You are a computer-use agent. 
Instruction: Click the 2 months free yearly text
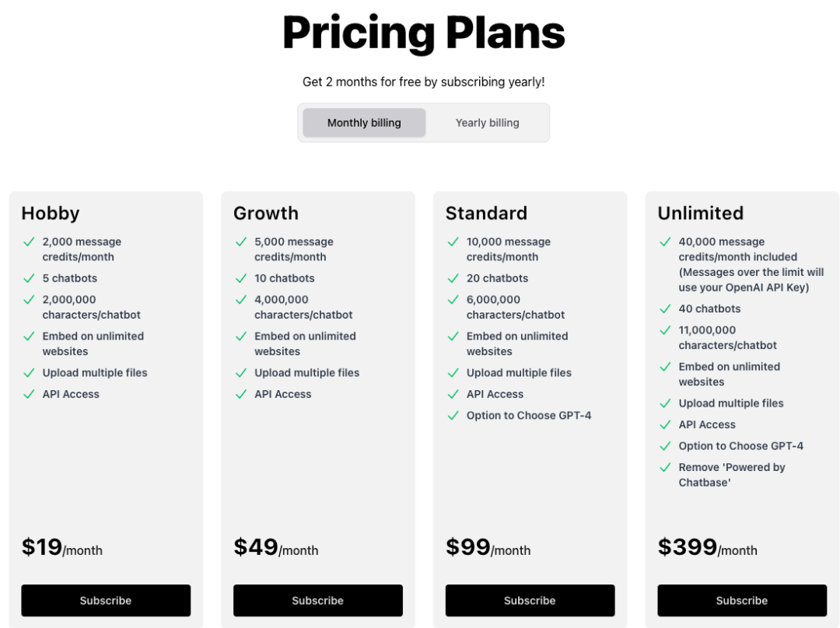[423, 82]
